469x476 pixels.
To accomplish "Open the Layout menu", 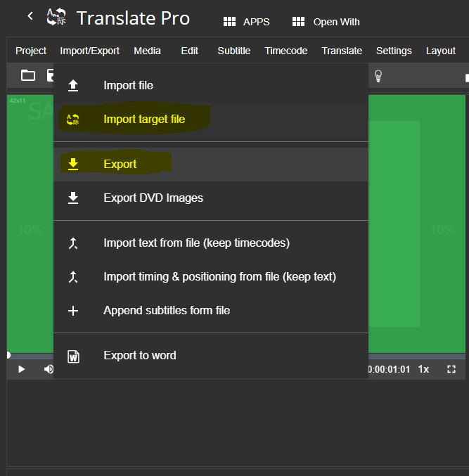I will [x=441, y=51].
